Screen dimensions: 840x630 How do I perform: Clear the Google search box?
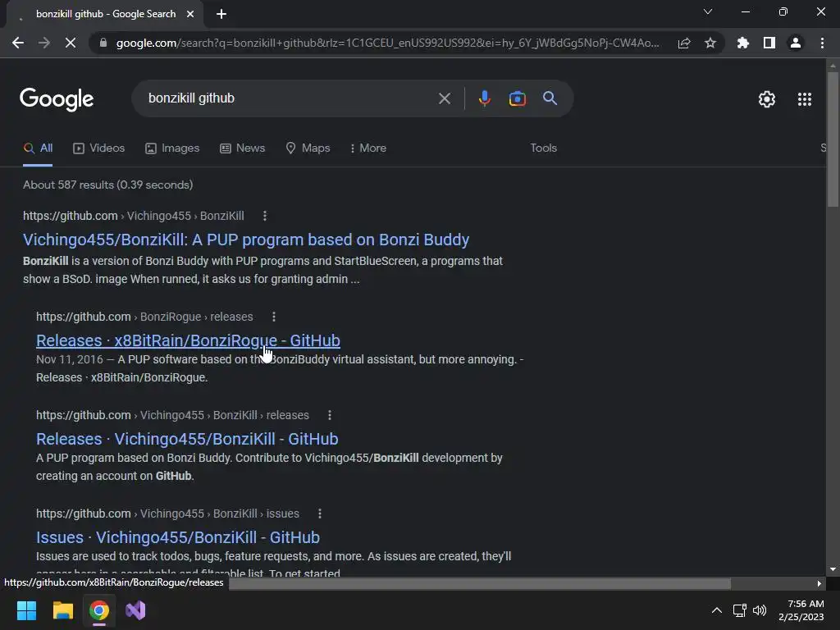pos(444,98)
